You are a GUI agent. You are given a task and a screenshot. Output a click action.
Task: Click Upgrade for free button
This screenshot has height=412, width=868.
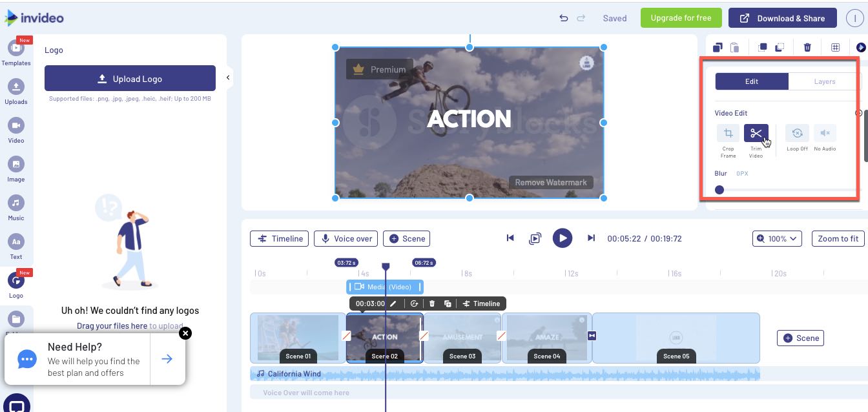(x=681, y=18)
